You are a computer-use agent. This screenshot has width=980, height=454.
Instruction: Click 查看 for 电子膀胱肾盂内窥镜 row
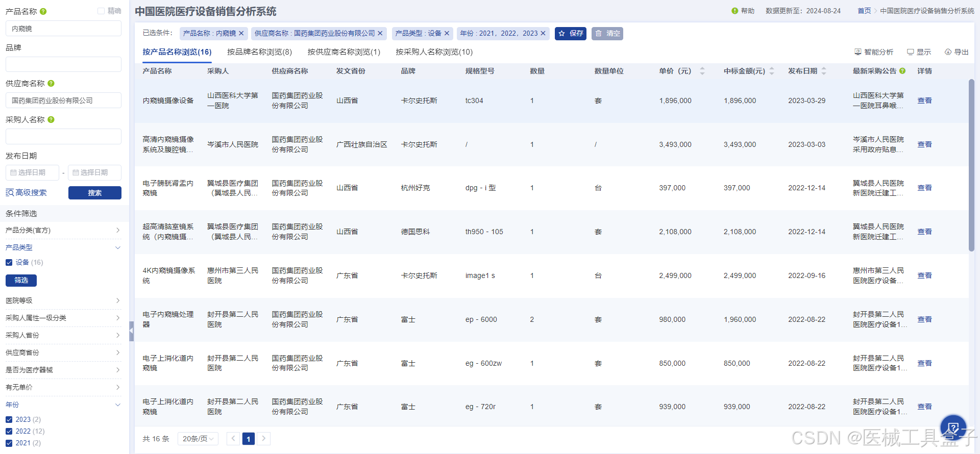point(924,188)
